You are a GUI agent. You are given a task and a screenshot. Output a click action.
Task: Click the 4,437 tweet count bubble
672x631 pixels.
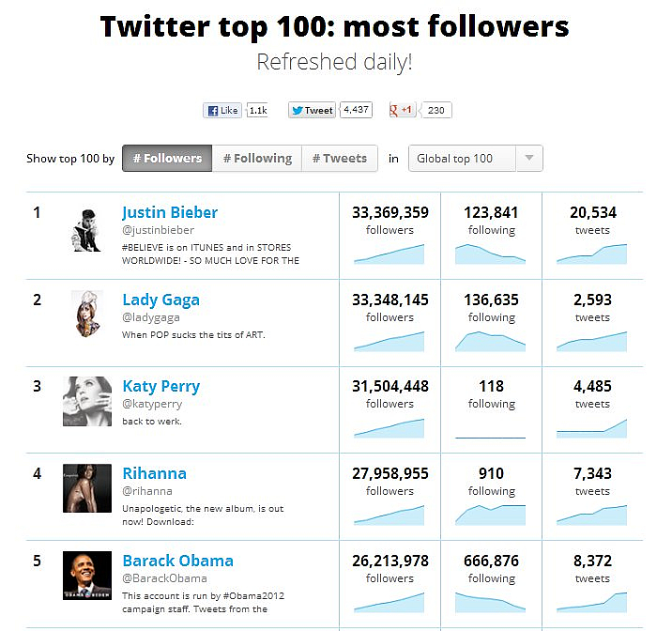[356, 110]
